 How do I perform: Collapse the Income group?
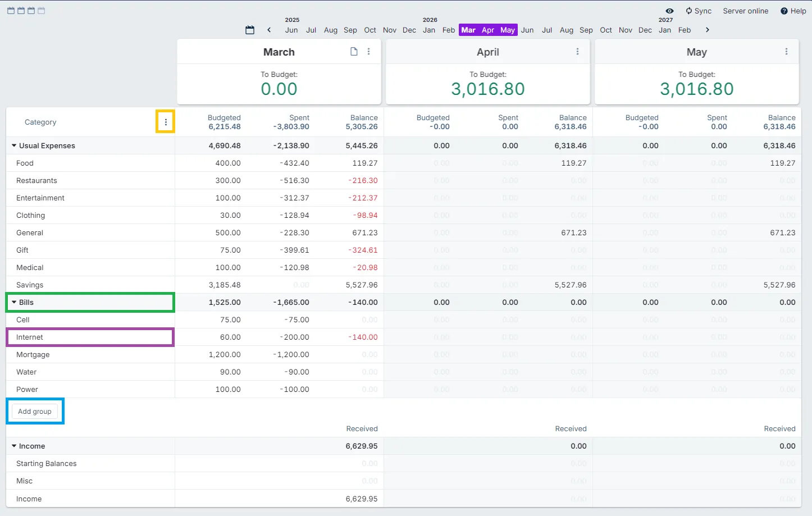click(14, 446)
